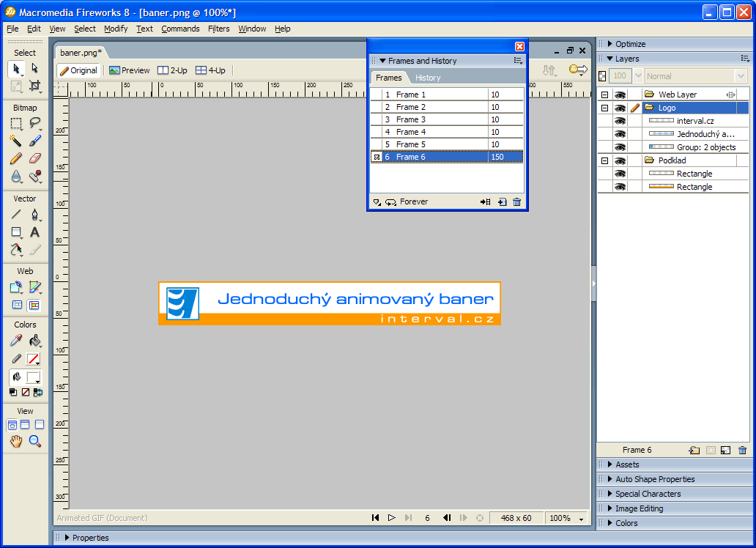Select the Zoom tool
This screenshot has width=756, height=548.
pyautogui.click(x=34, y=441)
